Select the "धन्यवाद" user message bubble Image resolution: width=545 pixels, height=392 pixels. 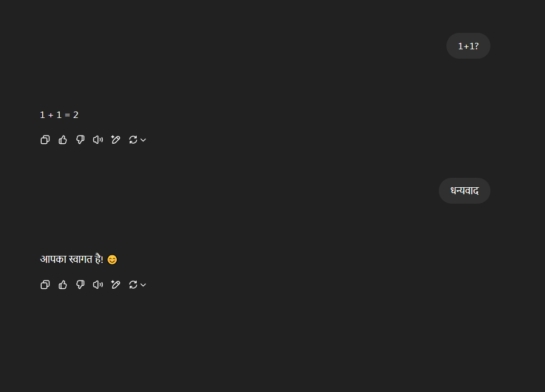pyautogui.click(x=465, y=191)
